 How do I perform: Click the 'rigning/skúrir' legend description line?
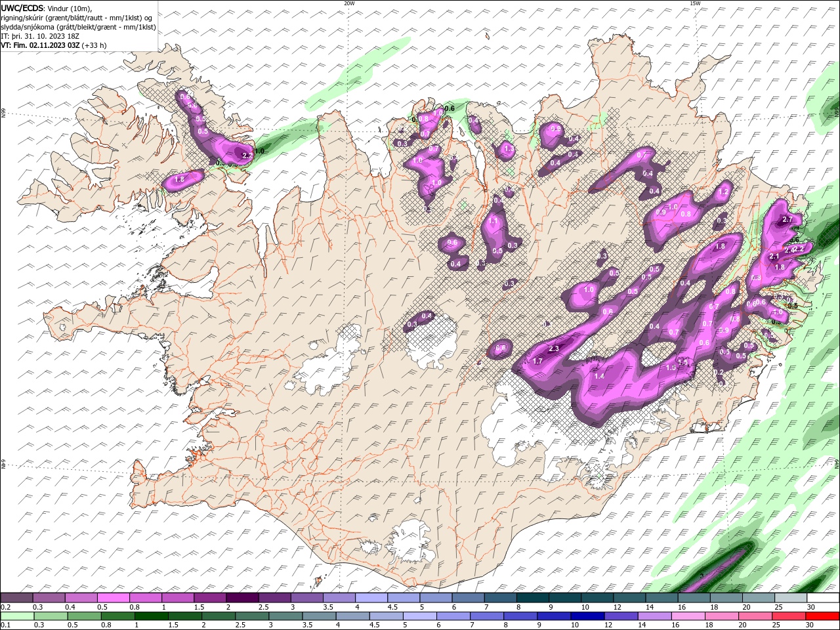pos(77,18)
